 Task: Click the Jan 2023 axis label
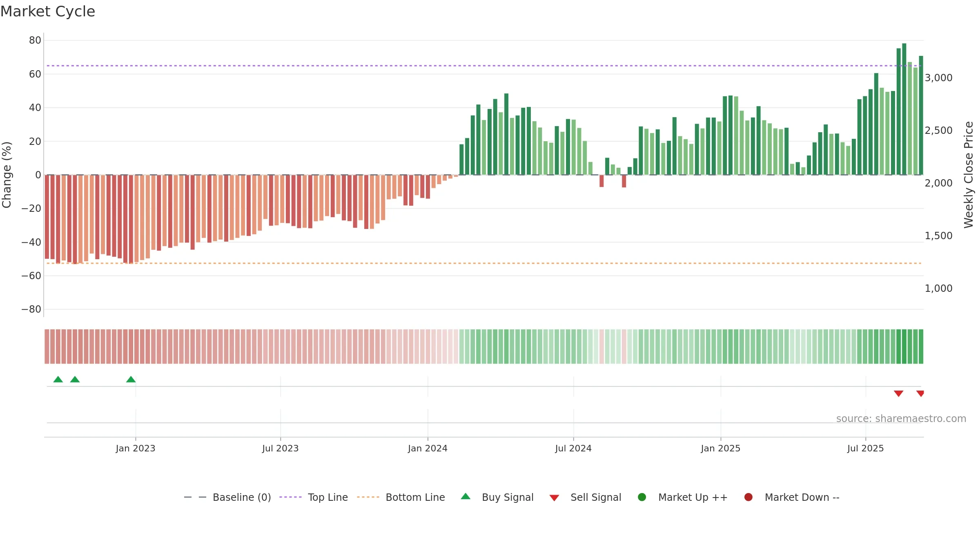(136, 448)
